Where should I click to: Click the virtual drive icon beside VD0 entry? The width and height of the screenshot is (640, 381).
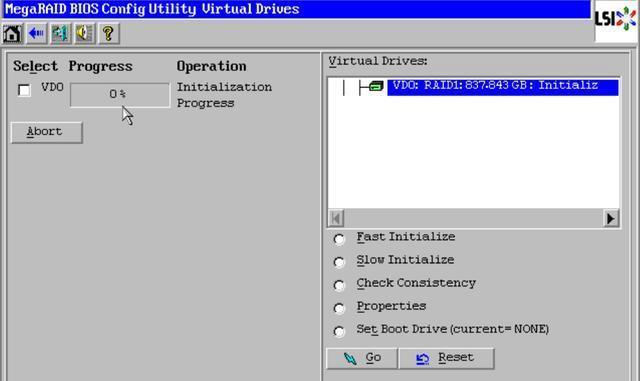(376, 86)
